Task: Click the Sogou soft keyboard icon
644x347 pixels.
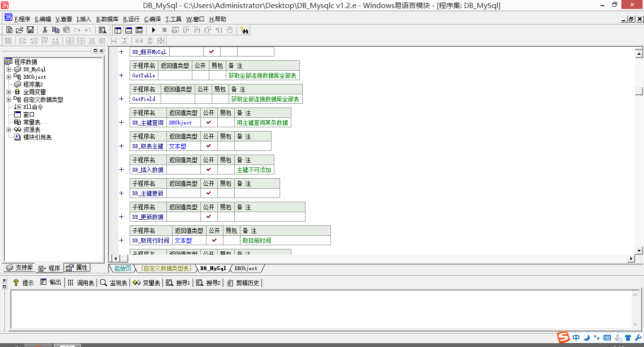Action: point(607,338)
